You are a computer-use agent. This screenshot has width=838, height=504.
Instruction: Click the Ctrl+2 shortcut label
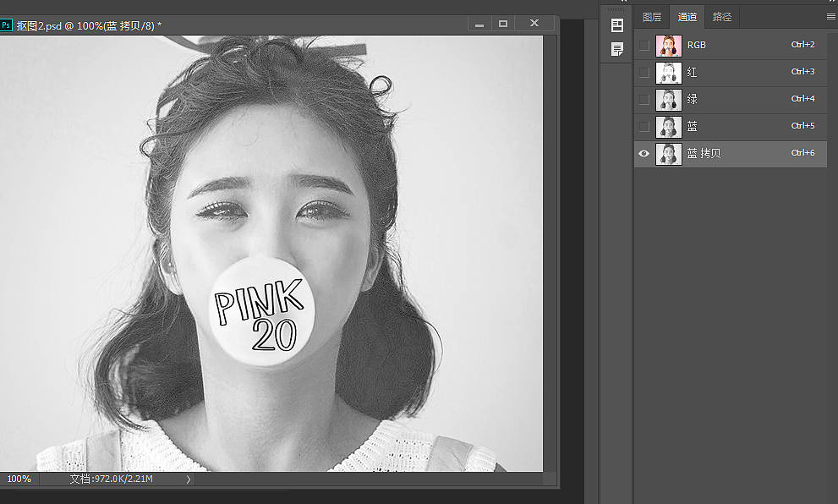click(x=802, y=44)
